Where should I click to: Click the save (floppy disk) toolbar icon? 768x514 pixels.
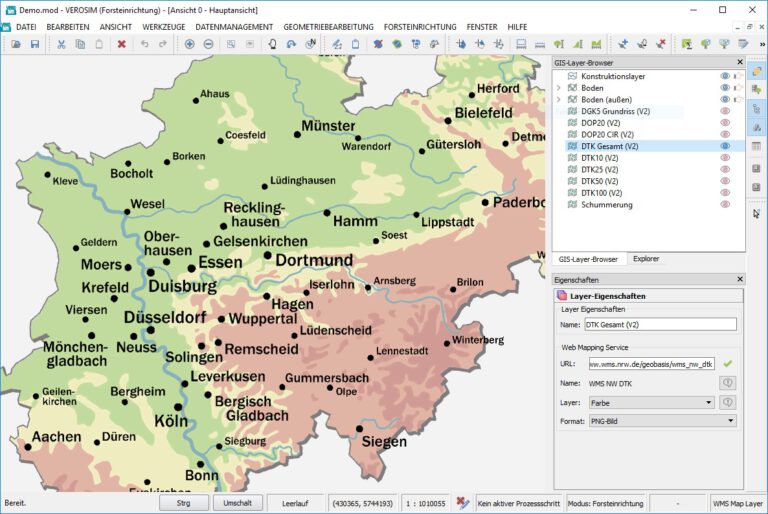coord(35,44)
